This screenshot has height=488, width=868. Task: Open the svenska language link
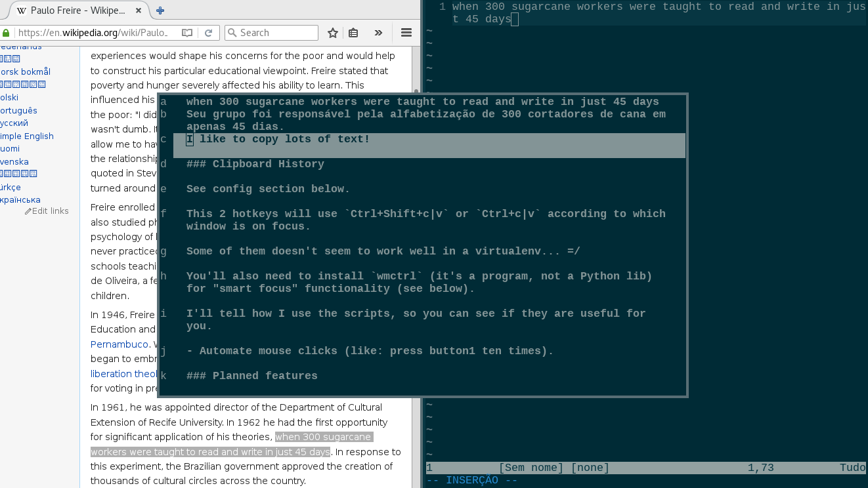click(14, 161)
